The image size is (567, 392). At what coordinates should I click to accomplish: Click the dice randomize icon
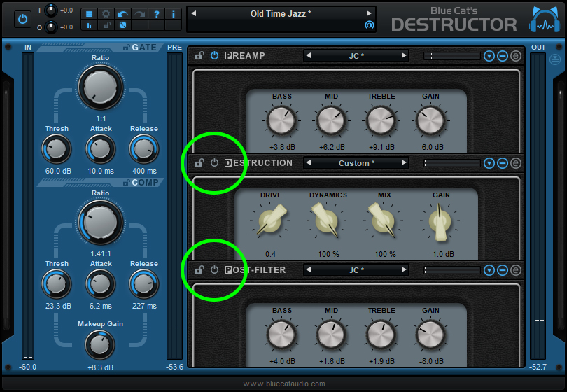(x=122, y=25)
